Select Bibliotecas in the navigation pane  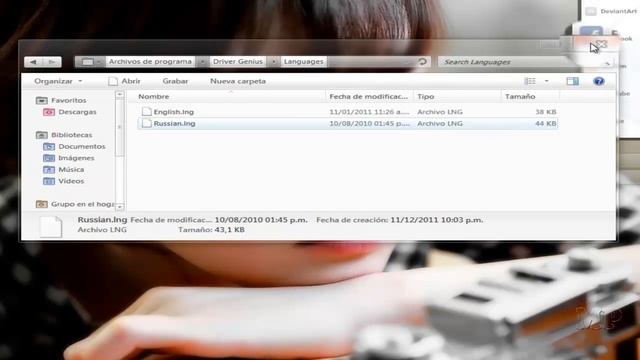[71, 135]
